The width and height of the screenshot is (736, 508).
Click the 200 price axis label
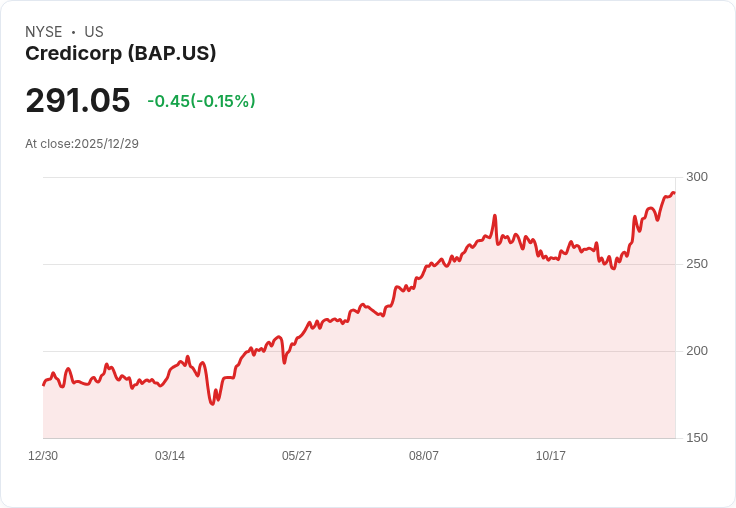coord(697,351)
